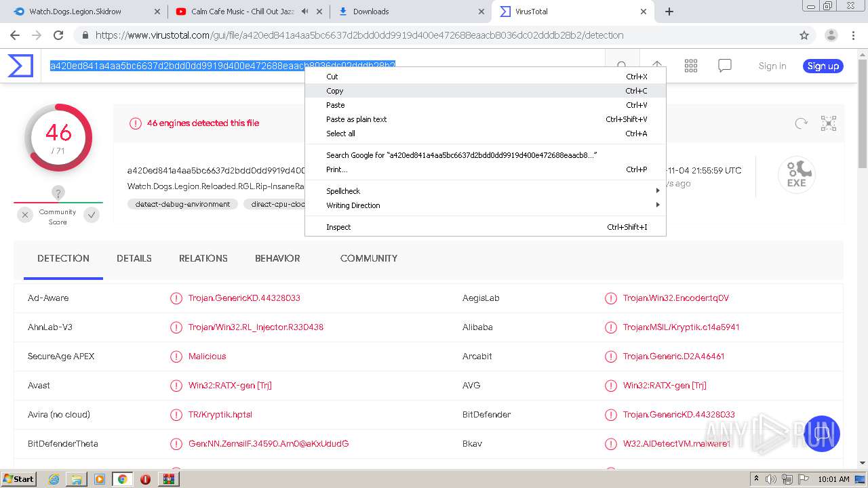Open Chrome in the taskbar
Image resolution: width=868 pixels, height=488 pixels.
pyautogui.click(x=122, y=479)
